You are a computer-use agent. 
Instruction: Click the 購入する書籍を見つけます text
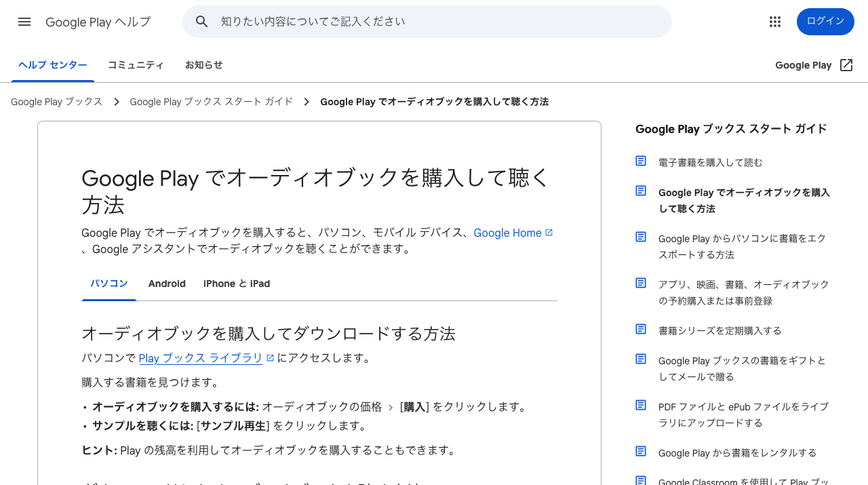152,383
